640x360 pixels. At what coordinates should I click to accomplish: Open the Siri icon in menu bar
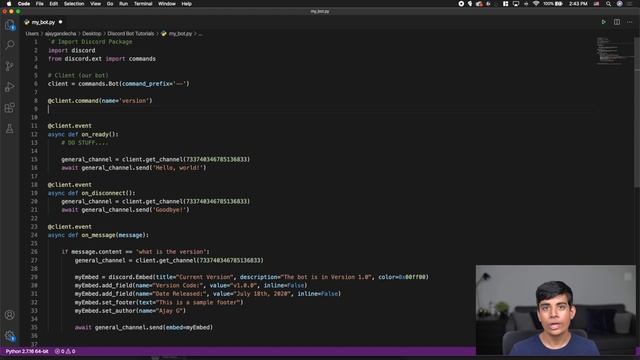620,4
